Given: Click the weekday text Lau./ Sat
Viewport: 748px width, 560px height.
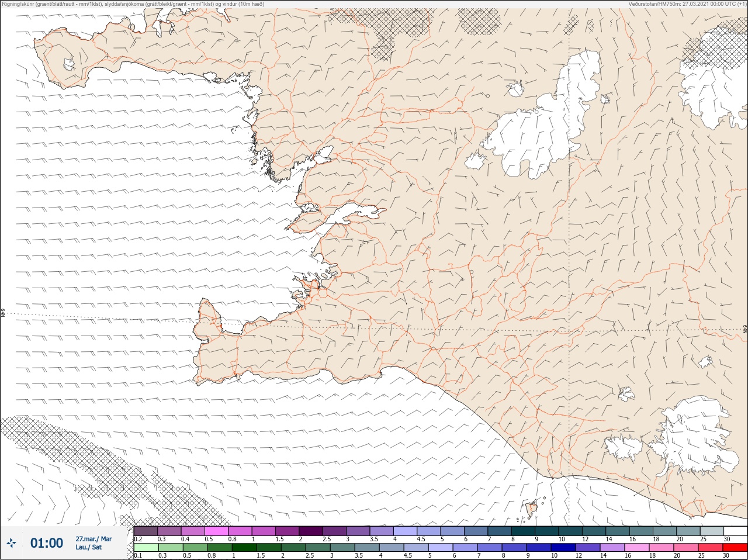Looking at the screenshot, I should click(x=88, y=548).
